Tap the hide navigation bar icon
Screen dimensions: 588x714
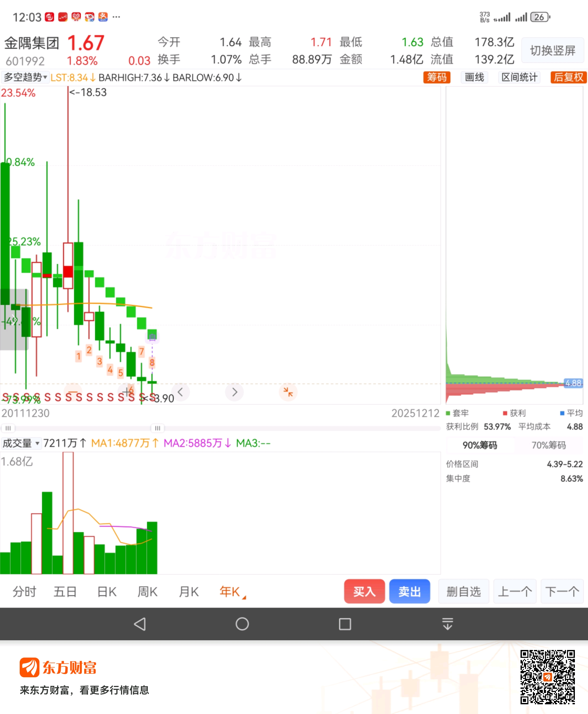pos(448,624)
